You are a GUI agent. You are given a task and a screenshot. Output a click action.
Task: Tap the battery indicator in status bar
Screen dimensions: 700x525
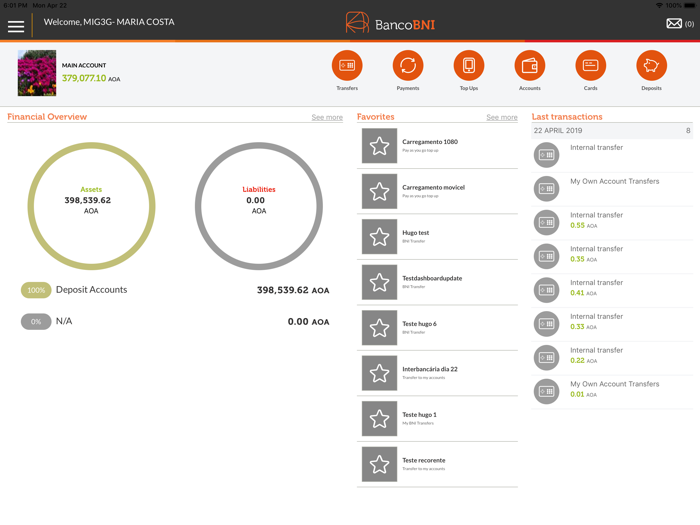[x=689, y=5]
